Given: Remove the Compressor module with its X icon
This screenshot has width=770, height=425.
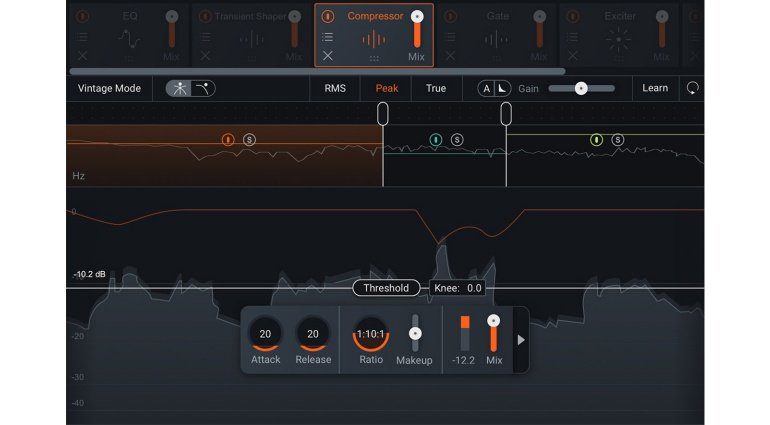Looking at the screenshot, I should (327, 56).
